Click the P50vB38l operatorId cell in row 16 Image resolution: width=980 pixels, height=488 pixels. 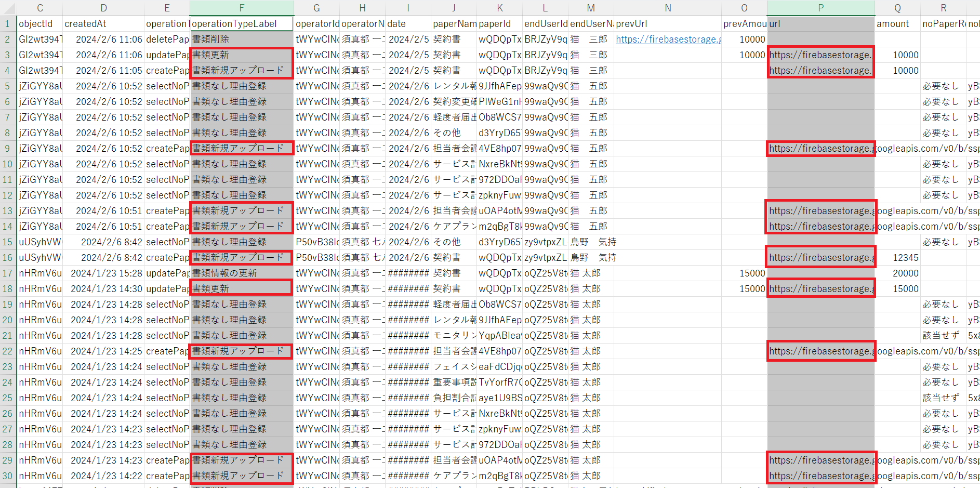316,258
